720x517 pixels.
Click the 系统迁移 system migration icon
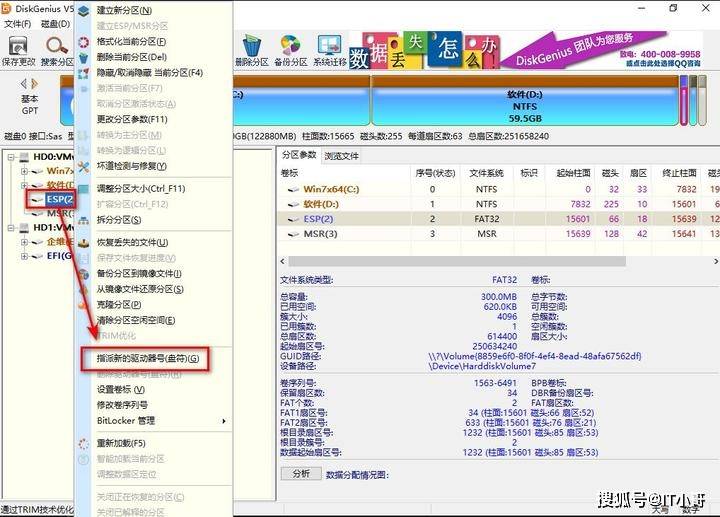click(330, 45)
